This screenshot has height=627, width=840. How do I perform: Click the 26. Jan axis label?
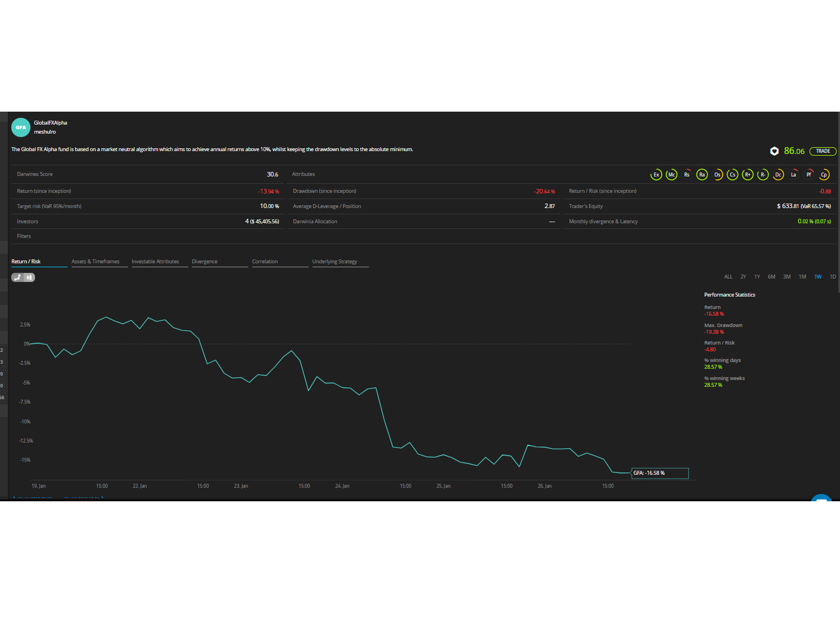pos(544,486)
